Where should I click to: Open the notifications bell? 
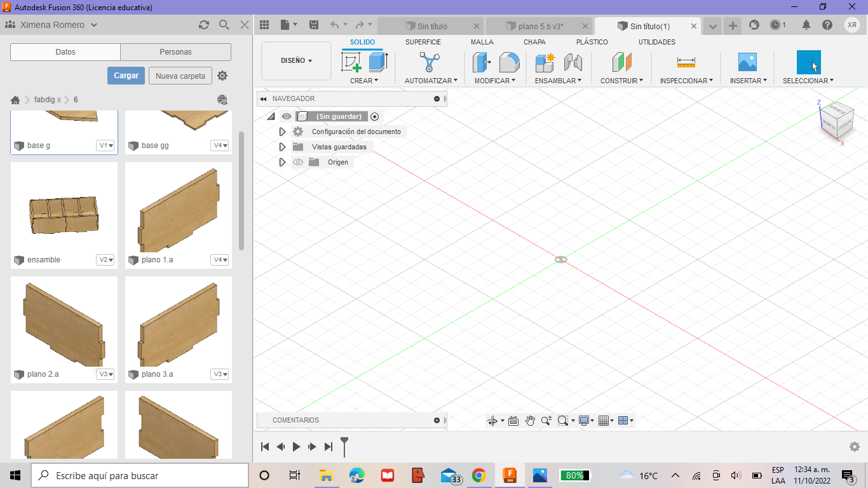806,25
